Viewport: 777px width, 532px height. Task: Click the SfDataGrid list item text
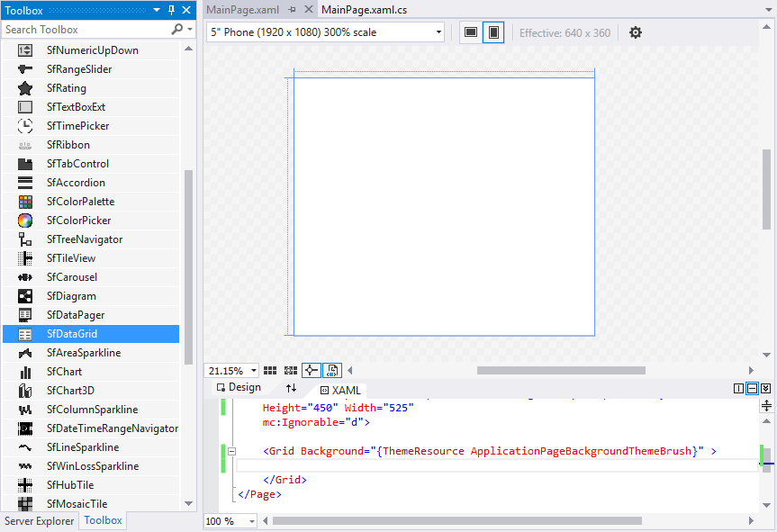coord(72,334)
